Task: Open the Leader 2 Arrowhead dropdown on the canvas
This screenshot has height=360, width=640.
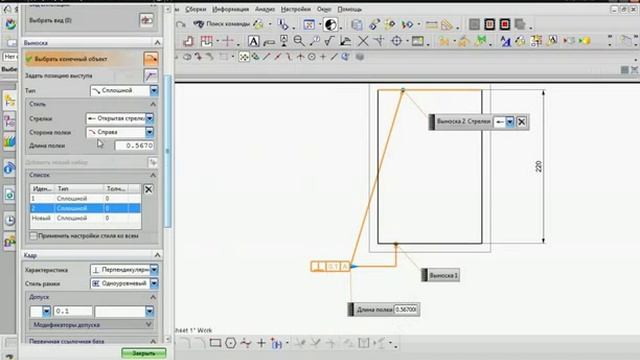Action: [x=509, y=122]
